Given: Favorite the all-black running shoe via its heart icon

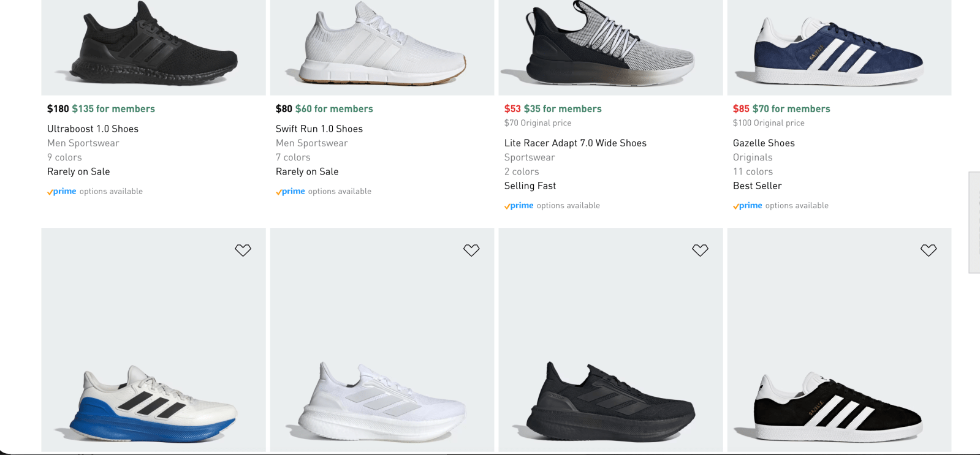Looking at the screenshot, I should point(700,250).
